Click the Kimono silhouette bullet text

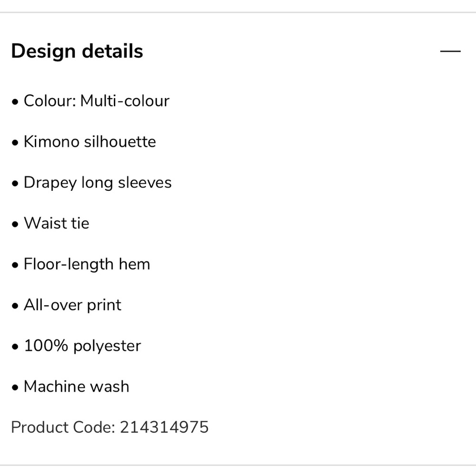[90, 142]
